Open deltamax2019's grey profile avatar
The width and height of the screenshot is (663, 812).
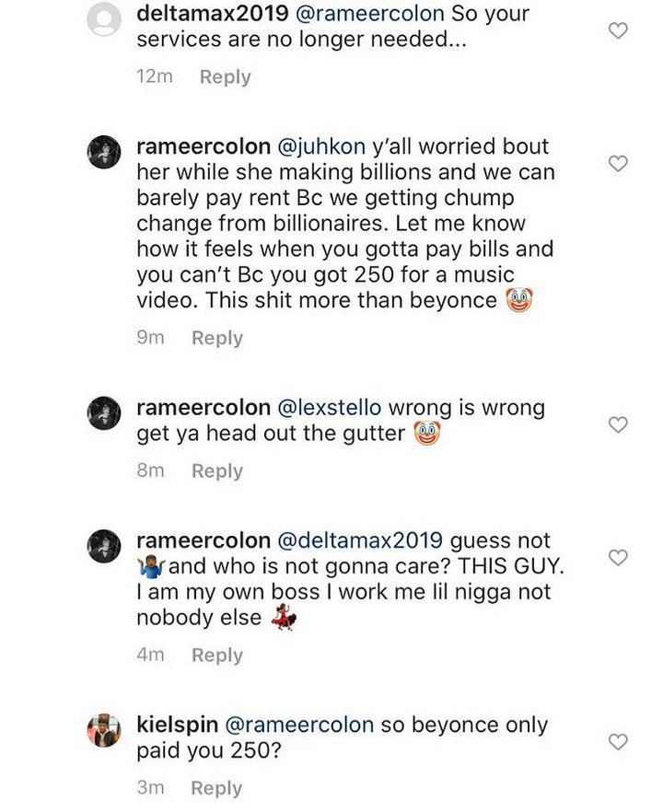[104, 22]
